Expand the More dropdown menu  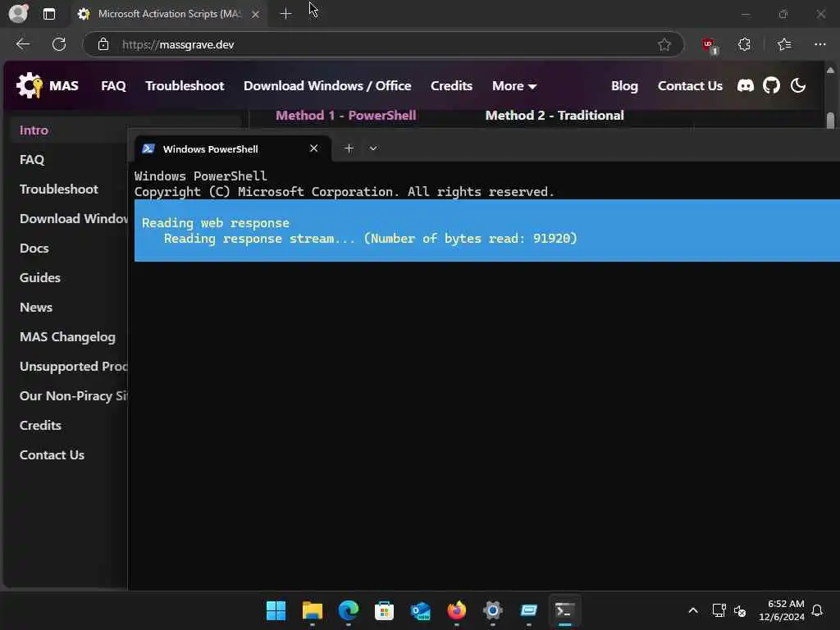(514, 85)
